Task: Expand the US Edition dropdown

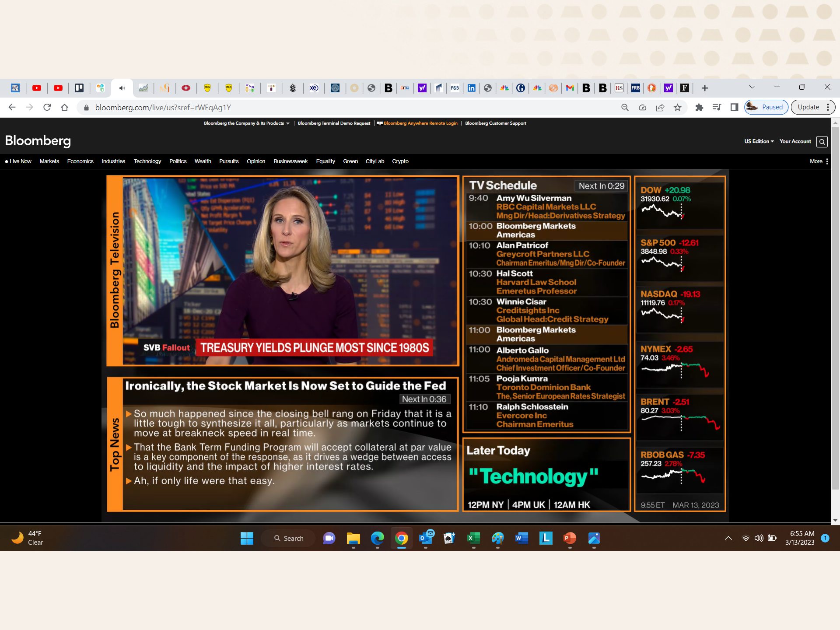Action: (x=759, y=141)
